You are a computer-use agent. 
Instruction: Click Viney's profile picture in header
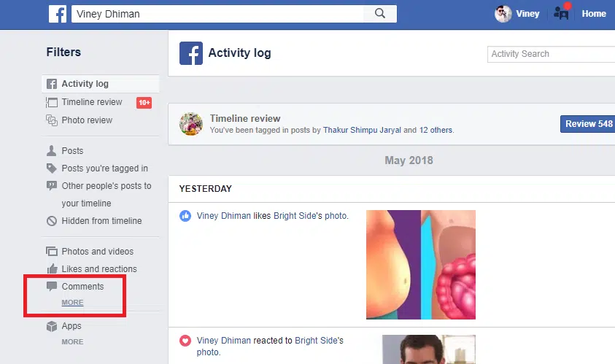[x=503, y=14]
